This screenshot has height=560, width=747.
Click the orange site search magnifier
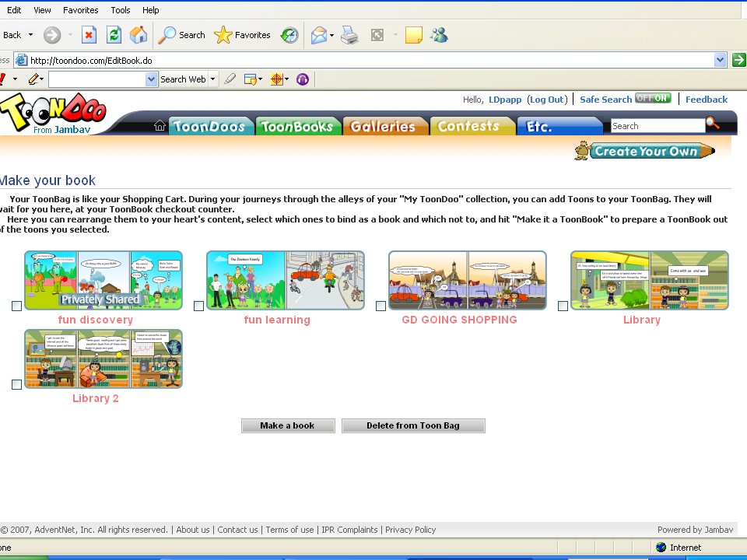point(713,123)
